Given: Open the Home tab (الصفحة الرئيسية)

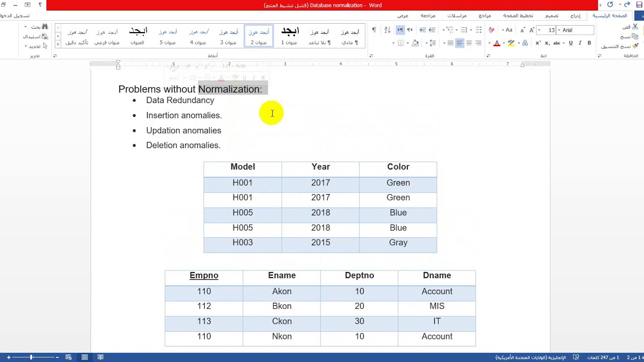Looking at the screenshot, I should (610, 16).
